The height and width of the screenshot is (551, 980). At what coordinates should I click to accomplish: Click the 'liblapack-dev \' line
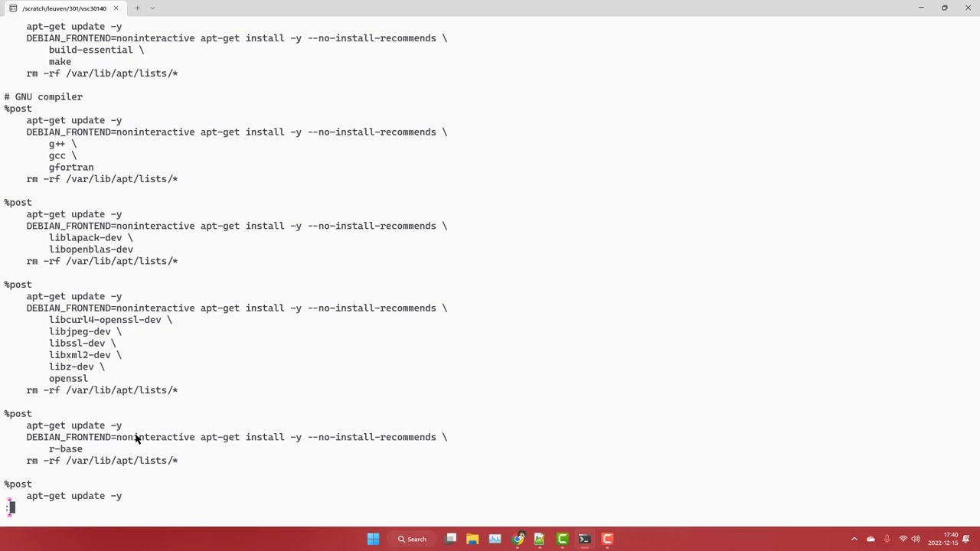coord(91,238)
